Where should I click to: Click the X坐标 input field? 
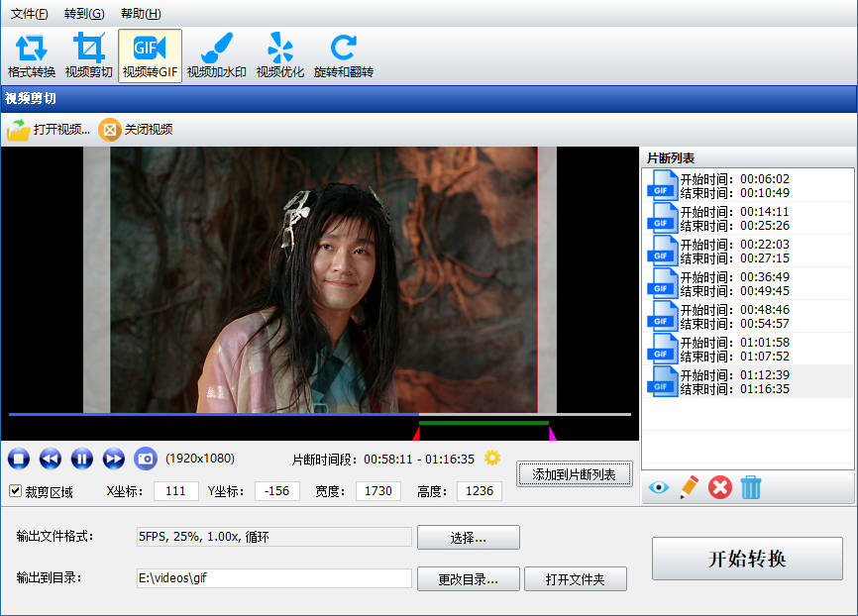[x=176, y=491]
